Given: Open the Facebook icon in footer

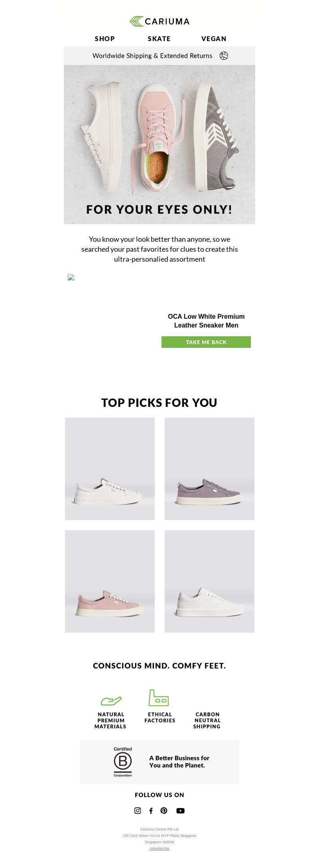Looking at the screenshot, I should (x=151, y=810).
